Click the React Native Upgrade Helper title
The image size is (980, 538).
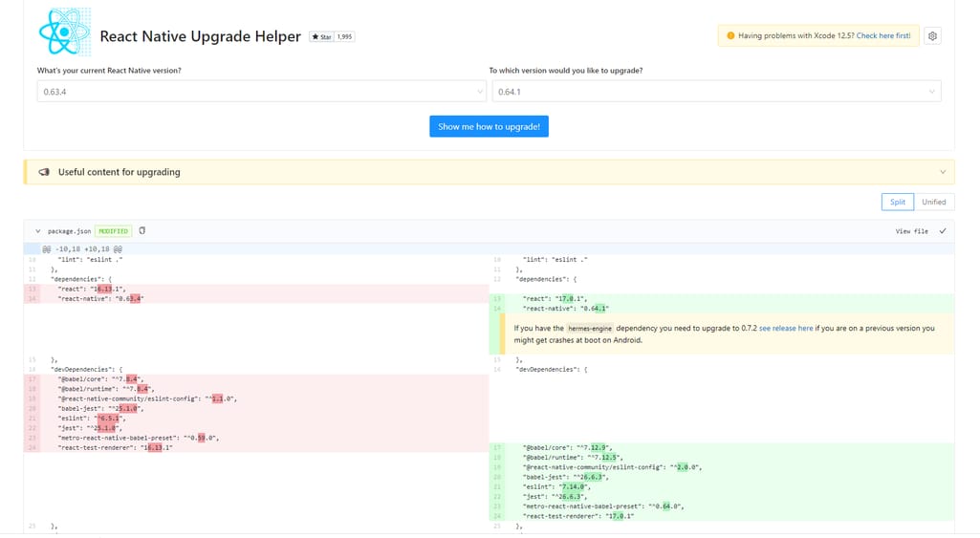[200, 36]
